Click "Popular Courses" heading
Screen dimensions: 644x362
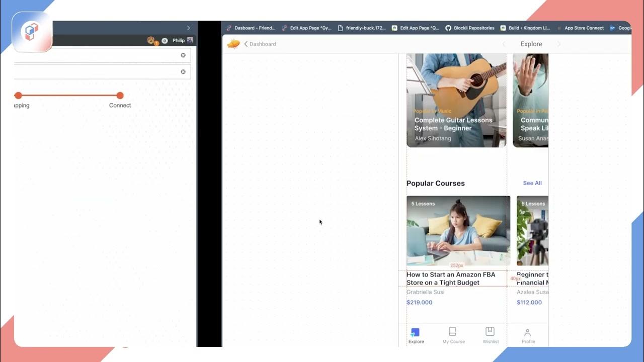click(x=436, y=184)
